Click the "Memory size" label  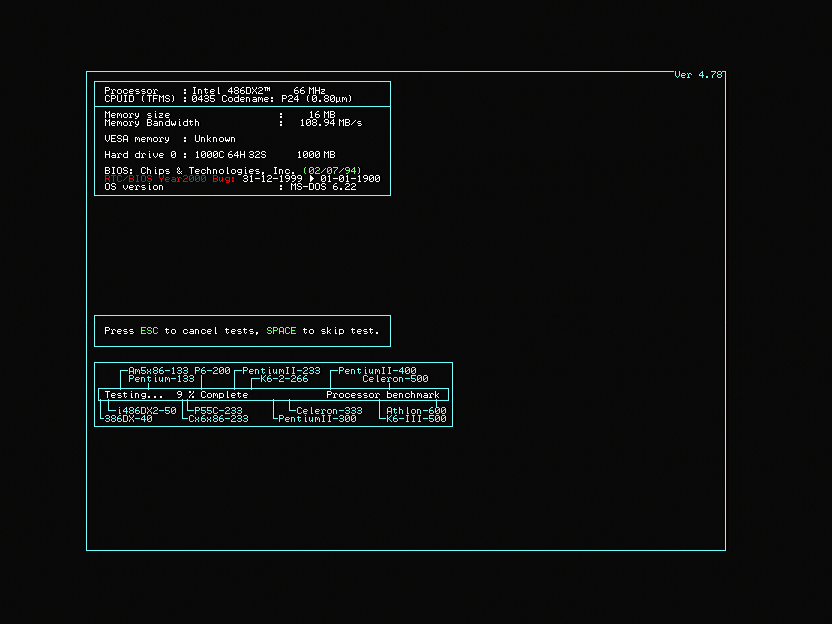137,115
